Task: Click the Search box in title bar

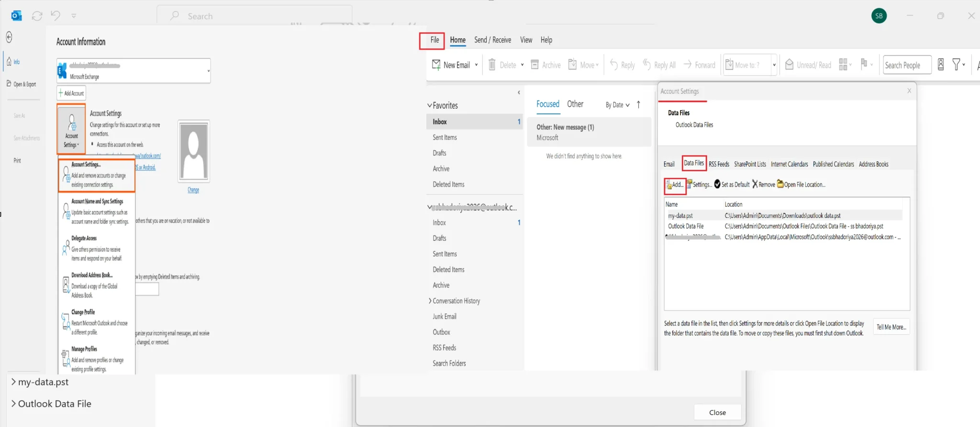Action: click(x=255, y=16)
